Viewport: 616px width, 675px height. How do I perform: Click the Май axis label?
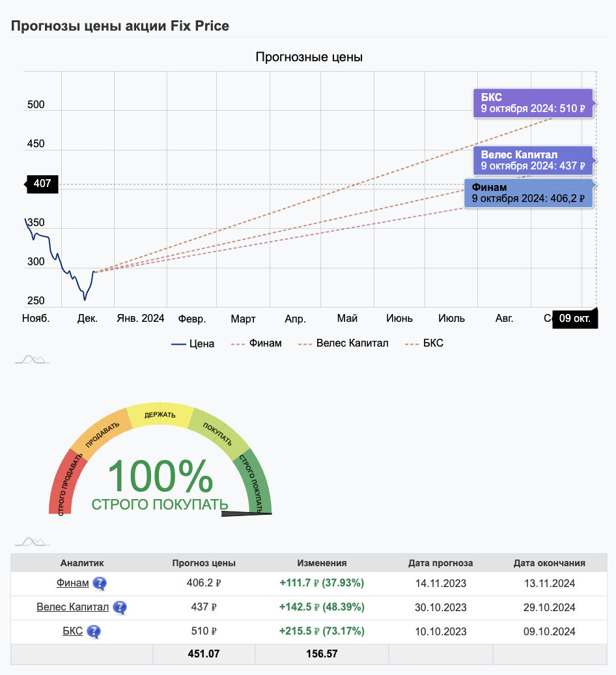(x=347, y=319)
